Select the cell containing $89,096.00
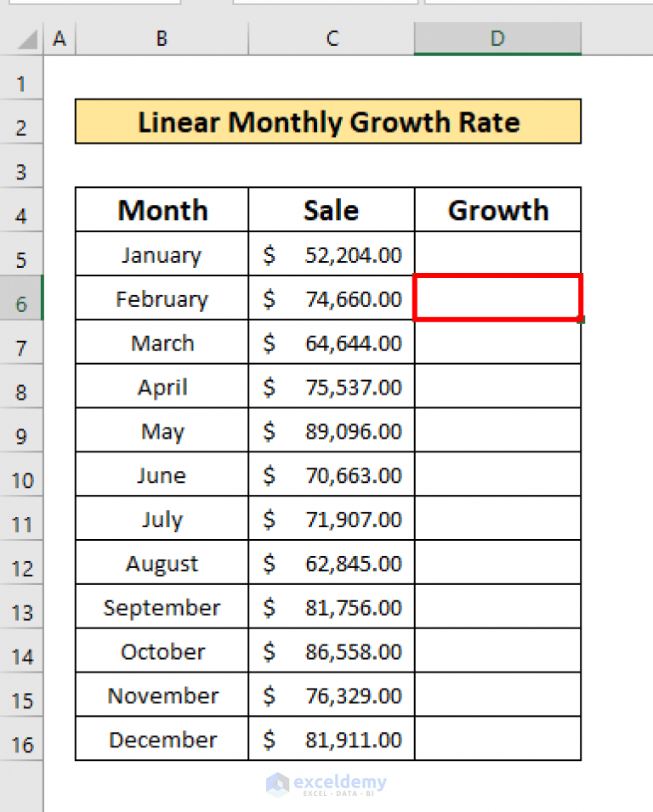This screenshot has height=812, width=653. (x=332, y=430)
